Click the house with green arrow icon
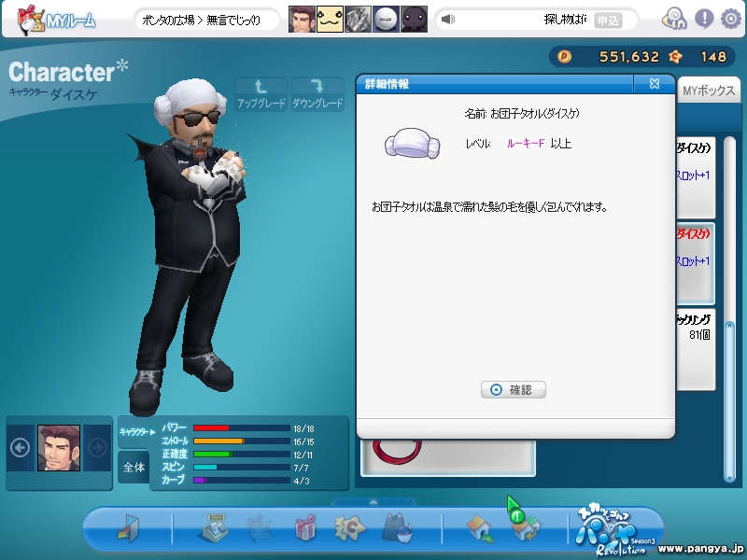This screenshot has height=560, width=747. click(x=480, y=529)
